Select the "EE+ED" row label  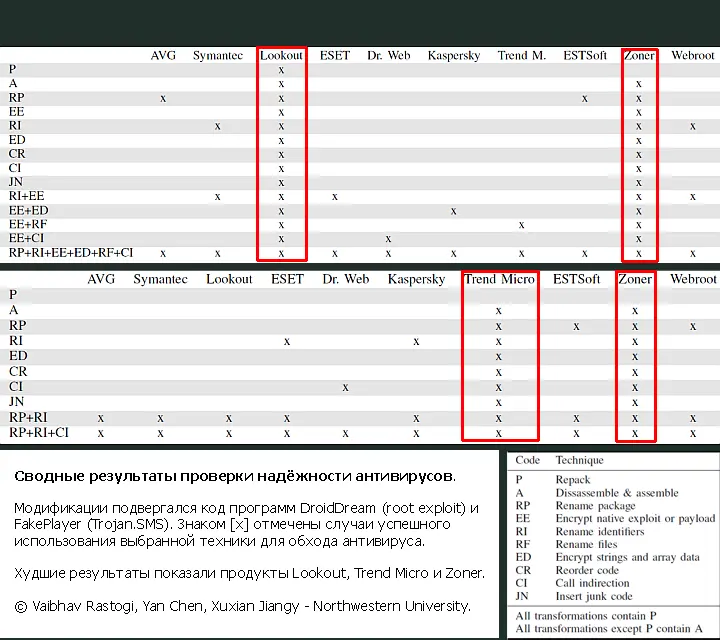click(28, 210)
